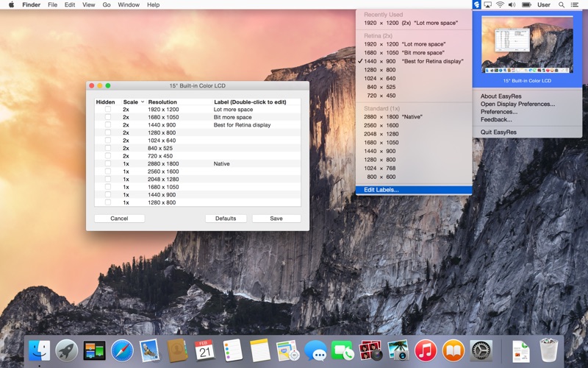Select the "Lot more space" label cell
This screenshot has height=368, width=588.
[x=233, y=109]
